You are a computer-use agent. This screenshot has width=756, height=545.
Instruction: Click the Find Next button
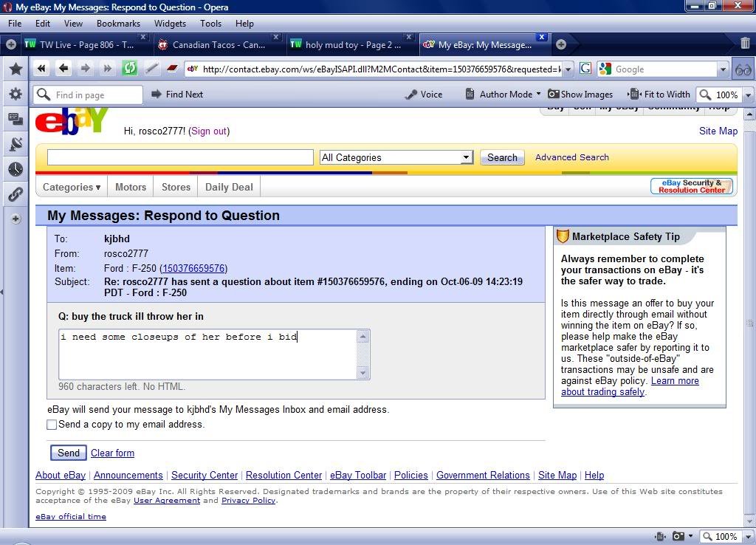pyautogui.click(x=177, y=95)
